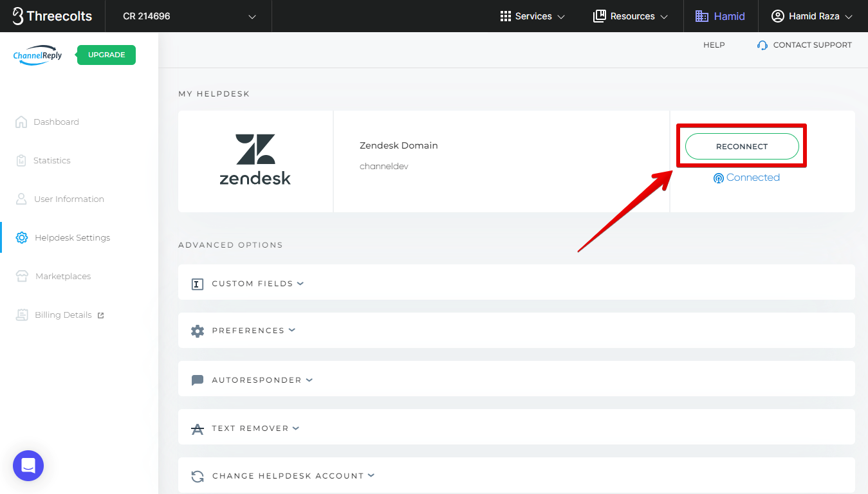The width and height of the screenshot is (868, 494).
Task: Click the Billing Details external link icon
Action: point(100,315)
